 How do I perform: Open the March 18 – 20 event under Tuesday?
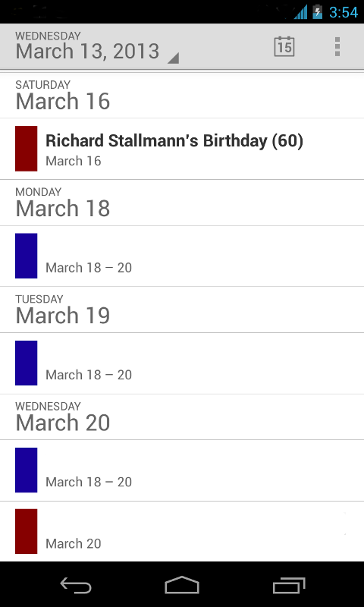(x=182, y=363)
